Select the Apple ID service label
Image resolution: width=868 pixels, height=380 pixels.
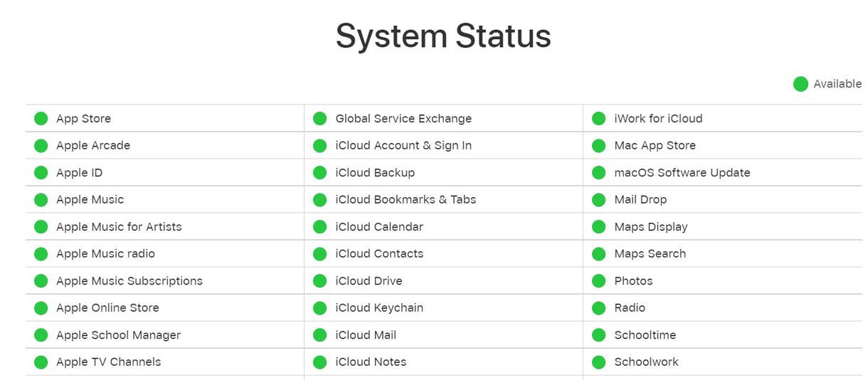pos(80,173)
